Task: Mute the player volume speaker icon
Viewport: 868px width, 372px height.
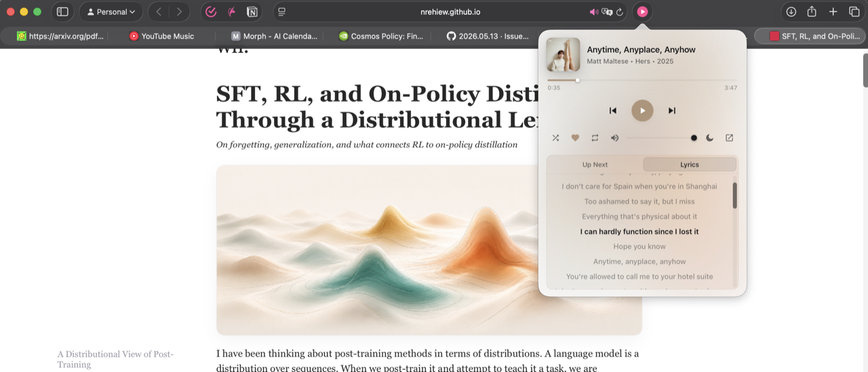Action: coord(614,138)
